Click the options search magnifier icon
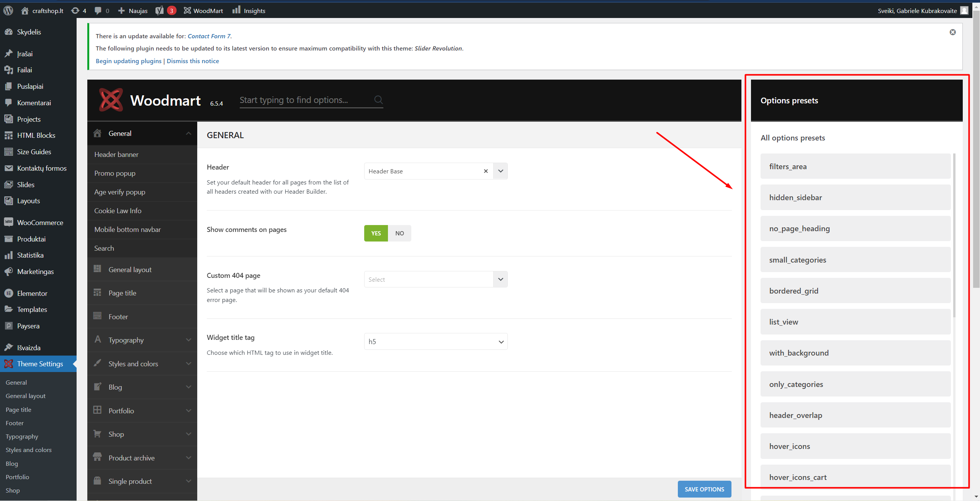This screenshot has height=501, width=980. [x=378, y=100]
